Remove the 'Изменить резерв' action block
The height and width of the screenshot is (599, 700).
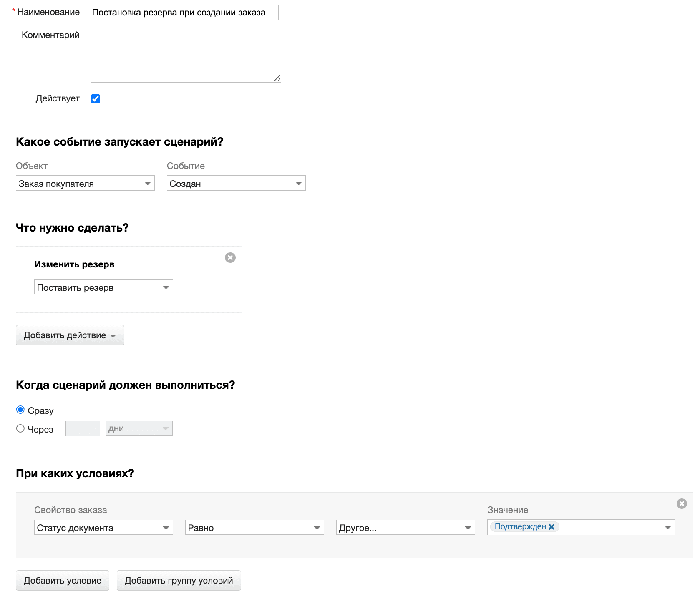(x=230, y=258)
